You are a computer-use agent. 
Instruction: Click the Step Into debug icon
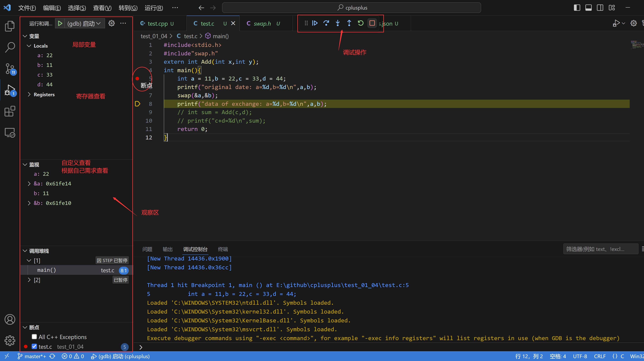(x=338, y=23)
